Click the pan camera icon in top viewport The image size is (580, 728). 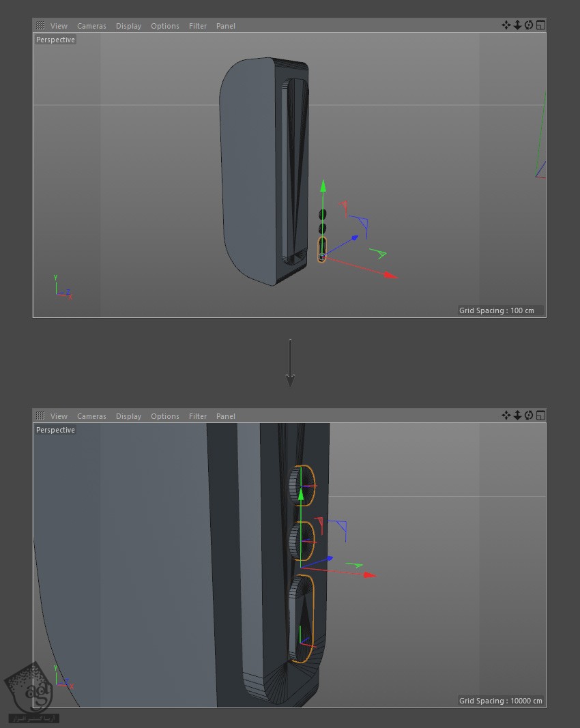coord(506,25)
